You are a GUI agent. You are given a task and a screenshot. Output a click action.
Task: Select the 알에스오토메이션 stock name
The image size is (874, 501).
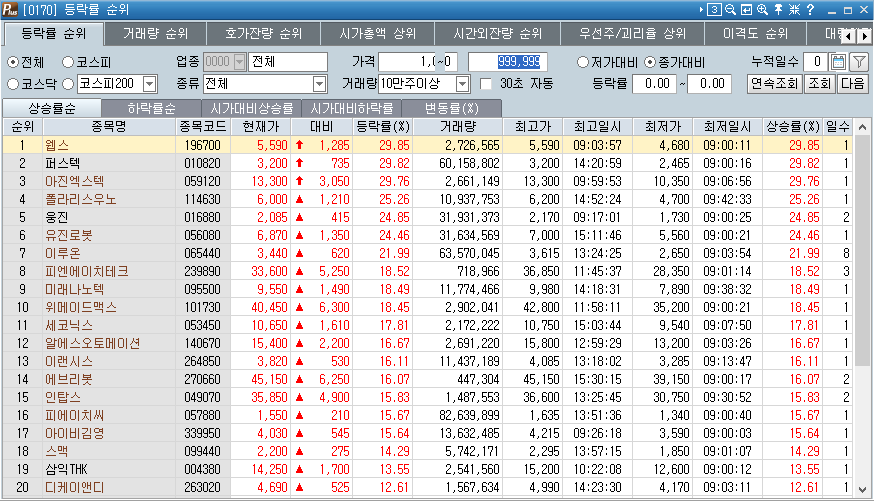(x=93, y=343)
